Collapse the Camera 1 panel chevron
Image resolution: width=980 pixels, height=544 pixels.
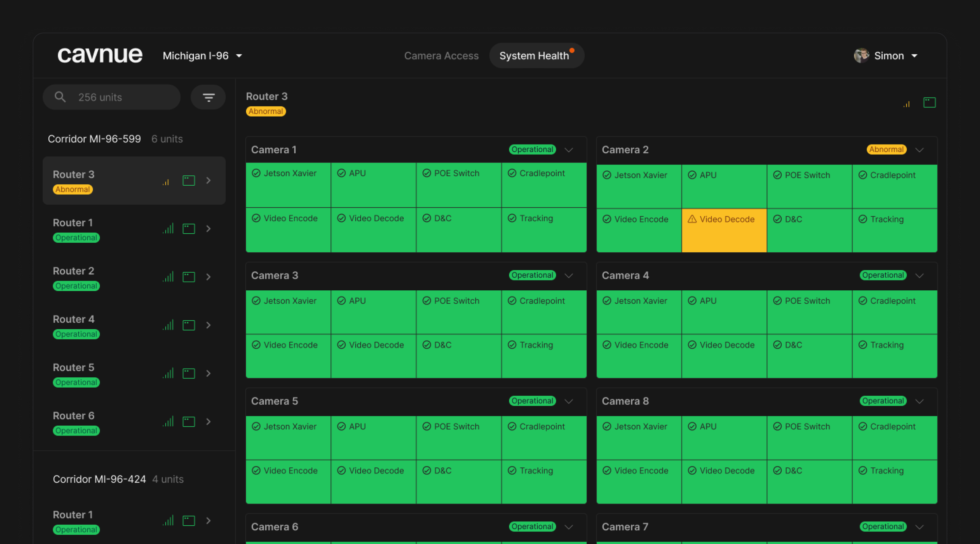click(x=569, y=150)
